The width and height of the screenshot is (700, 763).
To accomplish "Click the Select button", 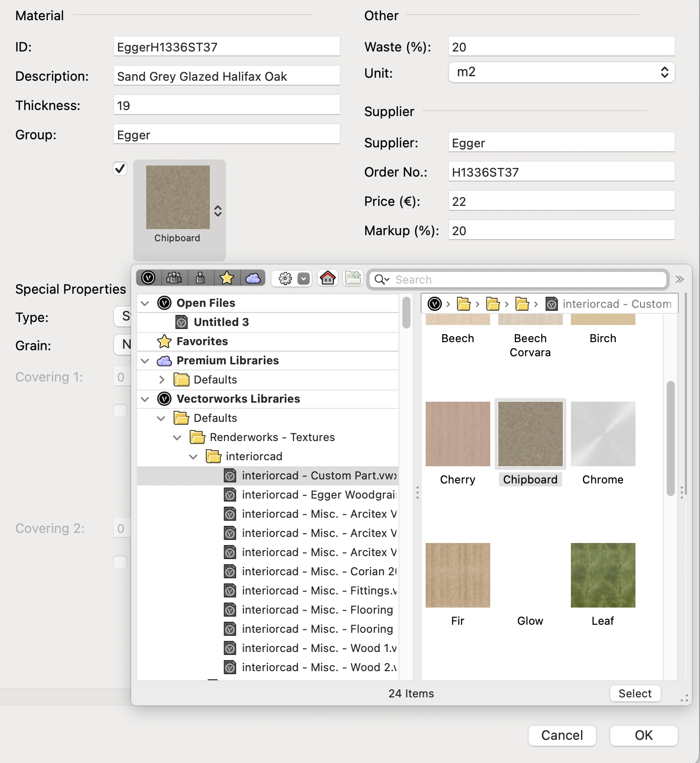I will click(635, 693).
